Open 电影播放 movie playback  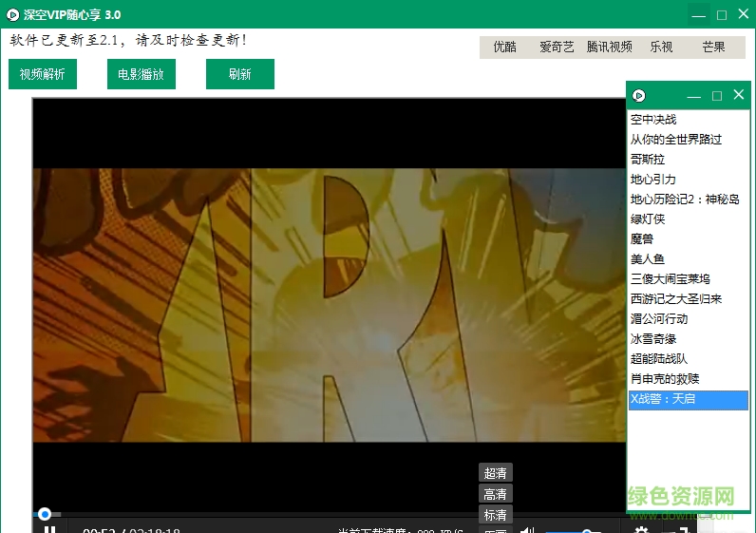[x=142, y=74]
